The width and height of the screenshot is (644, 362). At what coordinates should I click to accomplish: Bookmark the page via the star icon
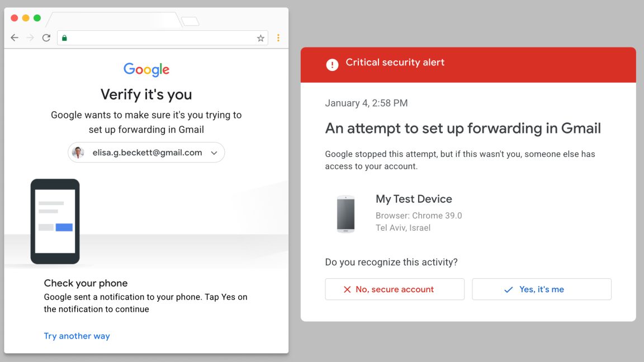(x=261, y=38)
